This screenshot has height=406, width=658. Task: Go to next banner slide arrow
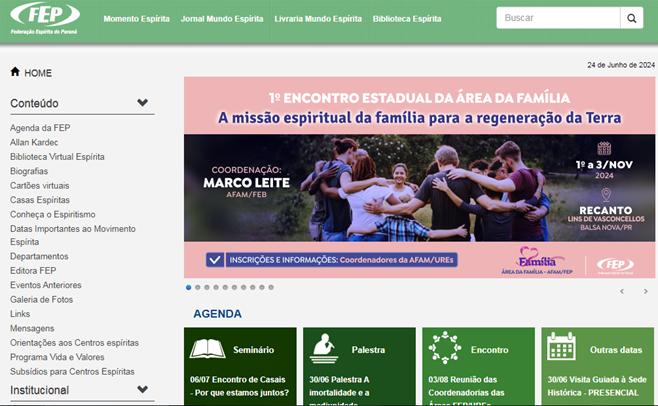pos(645,291)
